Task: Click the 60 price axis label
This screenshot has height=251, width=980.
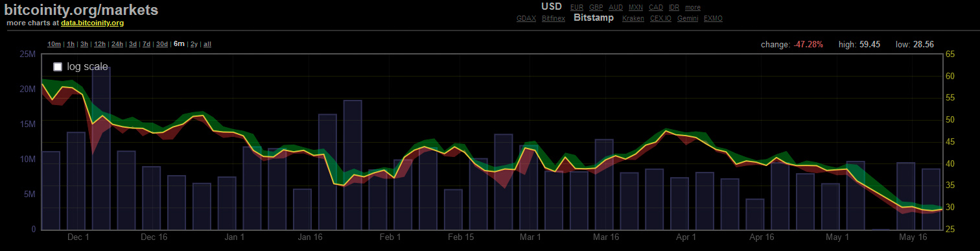Action: pos(950,76)
